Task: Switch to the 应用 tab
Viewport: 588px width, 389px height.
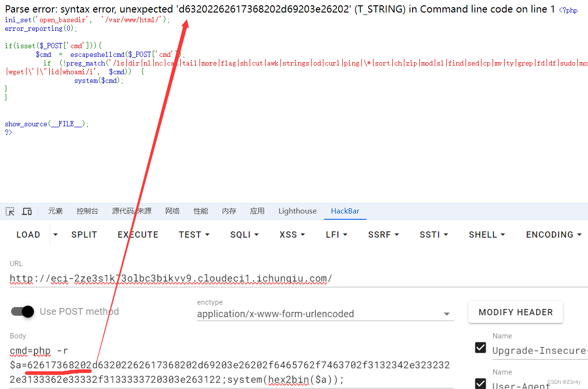Action: click(x=257, y=211)
